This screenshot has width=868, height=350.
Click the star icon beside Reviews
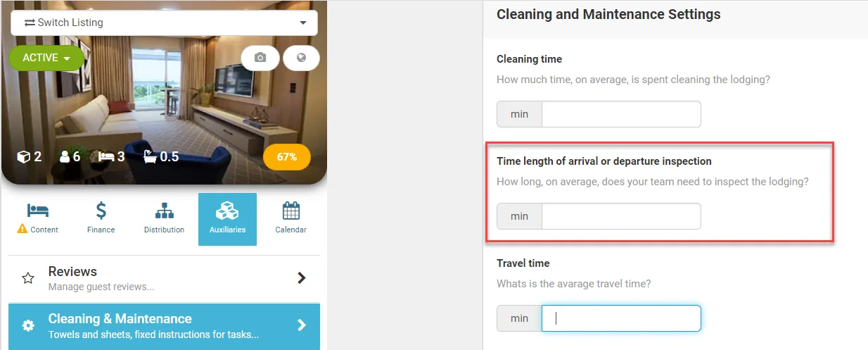point(28,278)
